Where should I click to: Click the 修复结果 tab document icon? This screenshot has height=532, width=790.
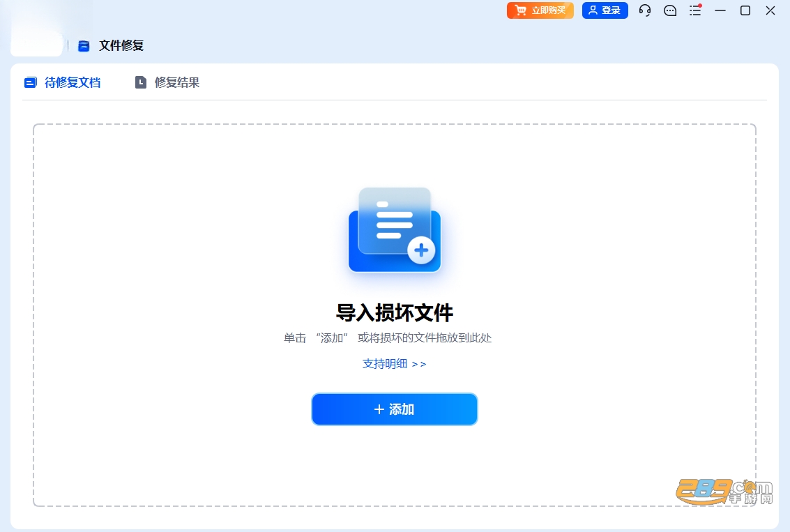141,82
